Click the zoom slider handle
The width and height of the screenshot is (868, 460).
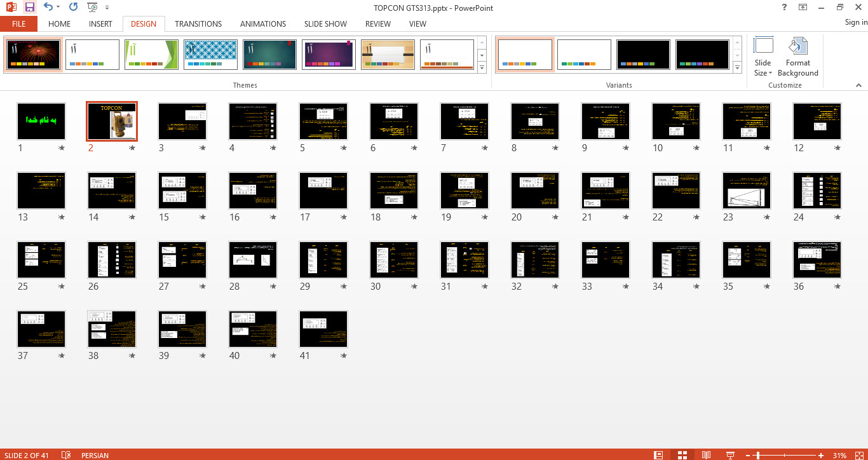[x=758, y=455]
